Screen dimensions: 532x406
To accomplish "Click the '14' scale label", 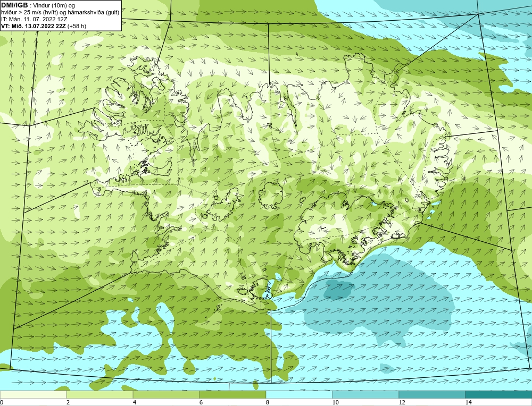I will (x=469, y=402).
